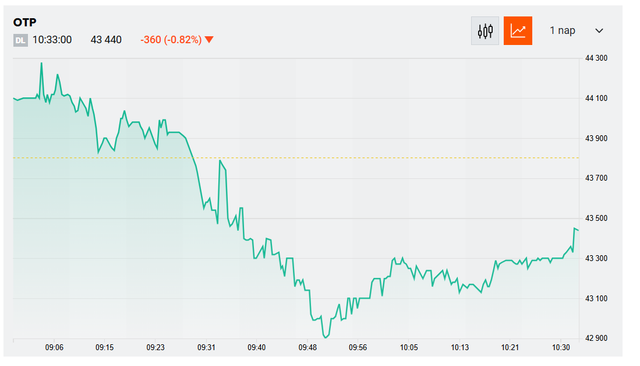Click the DL delayed data badge
The width and height of the screenshot is (640, 366).
20,40
